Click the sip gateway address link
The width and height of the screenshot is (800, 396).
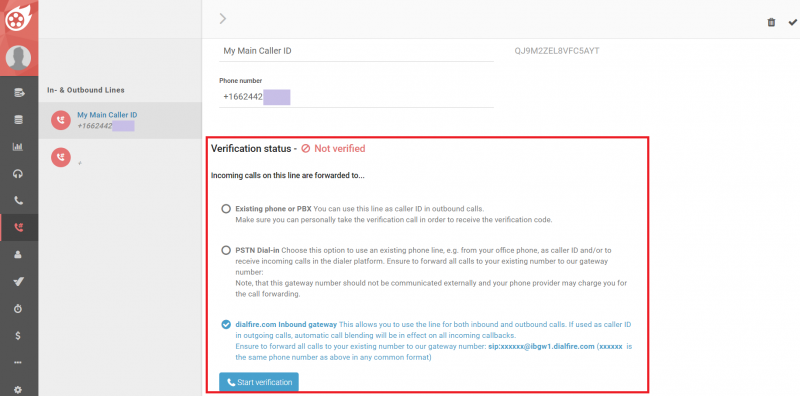point(541,346)
